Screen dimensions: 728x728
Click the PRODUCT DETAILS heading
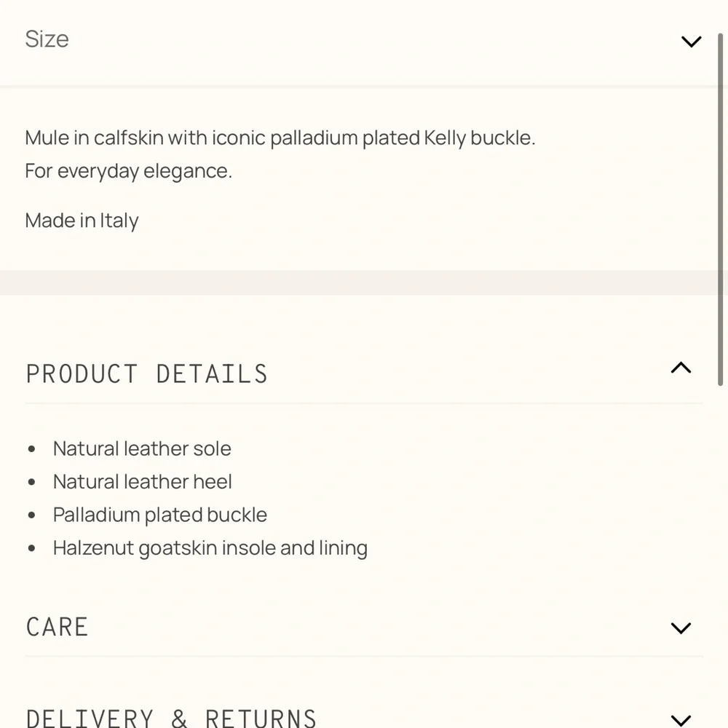pos(147,374)
